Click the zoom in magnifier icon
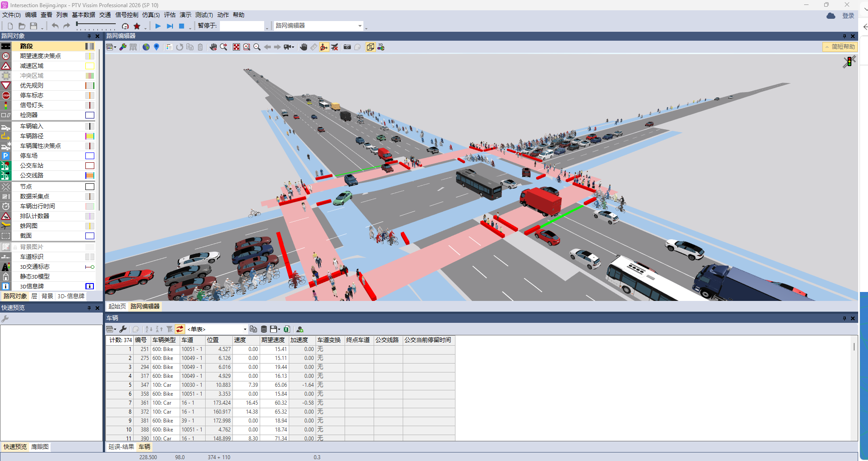The width and height of the screenshot is (868, 461). click(x=247, y=47)
